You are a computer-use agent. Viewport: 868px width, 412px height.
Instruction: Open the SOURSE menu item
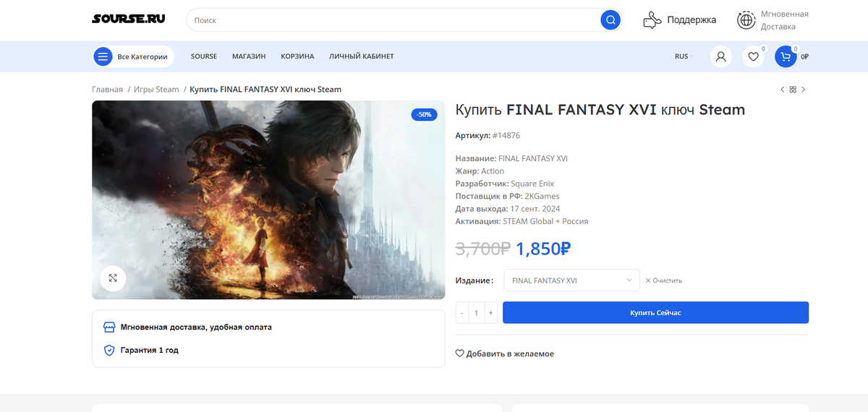click(x=204, y=56)
